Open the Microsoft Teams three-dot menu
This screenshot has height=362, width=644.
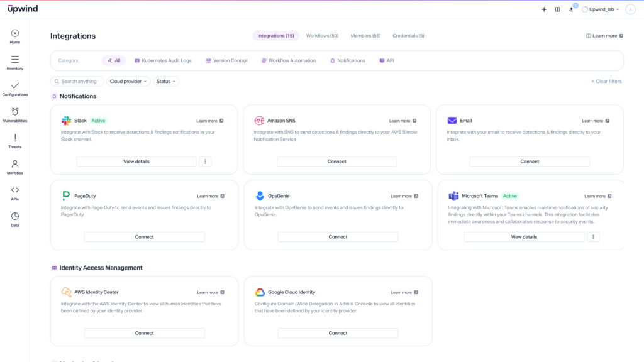tap(593, 237)
